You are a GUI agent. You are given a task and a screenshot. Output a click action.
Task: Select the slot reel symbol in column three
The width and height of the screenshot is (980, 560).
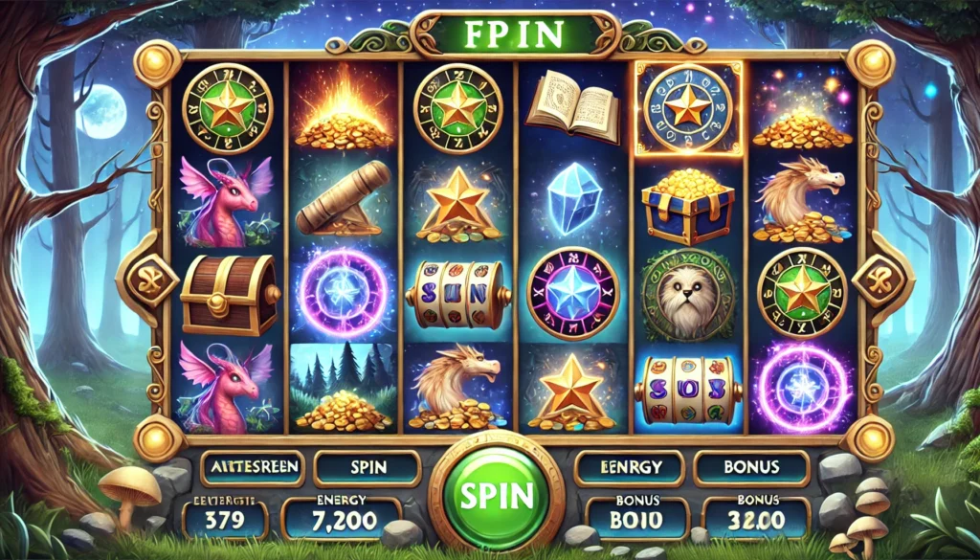pos(457,295)
